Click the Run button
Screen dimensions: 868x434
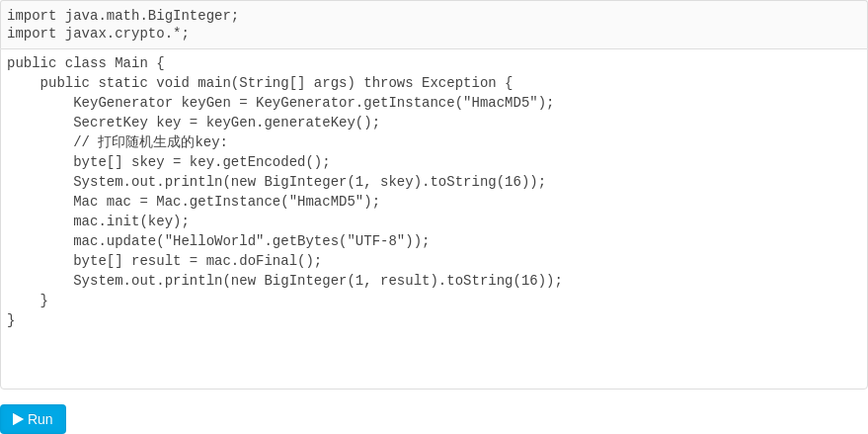pos(33,419)
